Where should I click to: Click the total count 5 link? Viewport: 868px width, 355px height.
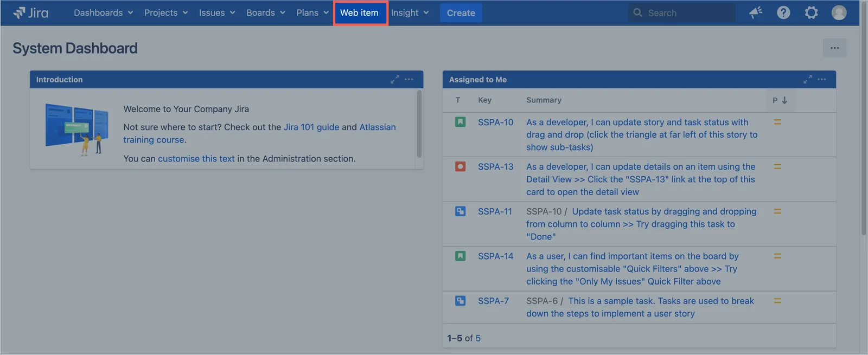tap(478, 338)
